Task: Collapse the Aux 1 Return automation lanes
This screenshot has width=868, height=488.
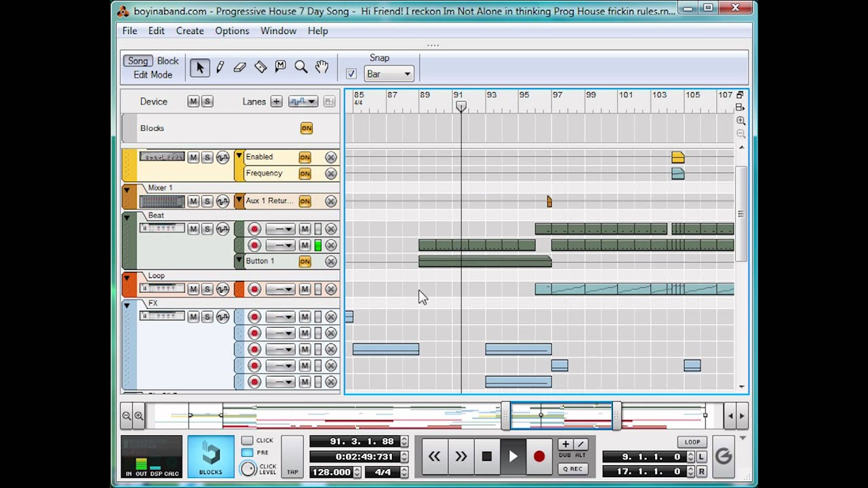Action: click(239, 200)
